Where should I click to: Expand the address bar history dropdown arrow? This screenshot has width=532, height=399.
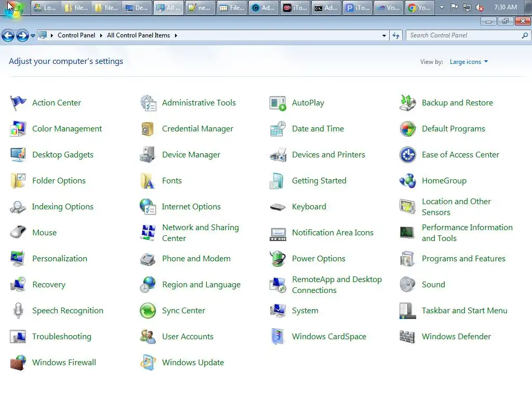pyautogui.click(x=384, y=36)
